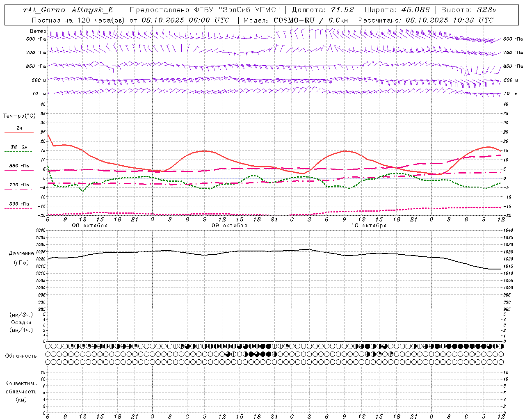This screenshot has height=420, width=525.
Task: Click the left pressure axis value 1000
Action: pyautogui.click(x=40, y=288)
